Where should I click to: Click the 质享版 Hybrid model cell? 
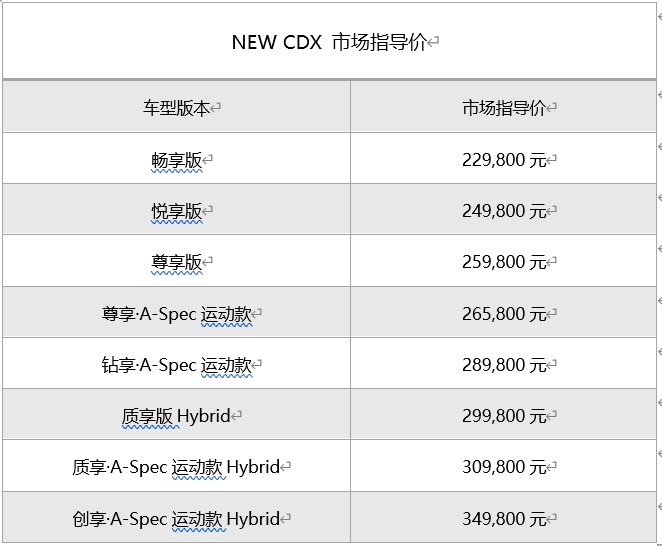coord(176,415)
